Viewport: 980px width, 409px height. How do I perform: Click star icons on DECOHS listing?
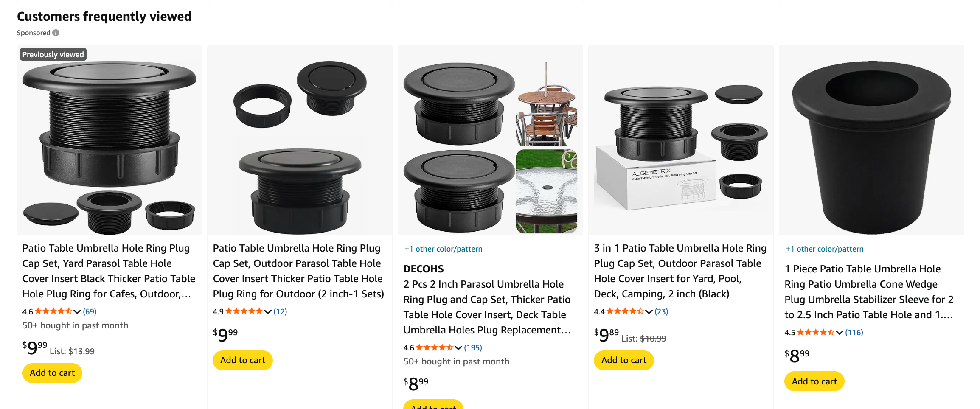tap(434, 347)
